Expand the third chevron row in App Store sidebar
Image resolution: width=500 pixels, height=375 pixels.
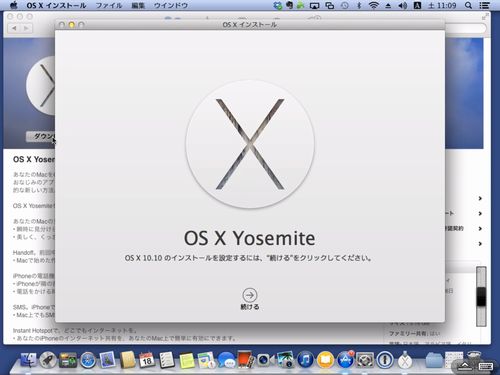coord(480,229)
